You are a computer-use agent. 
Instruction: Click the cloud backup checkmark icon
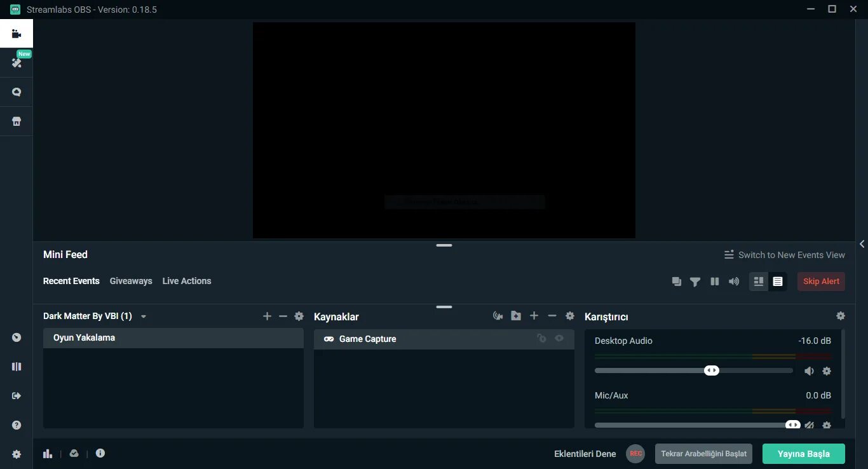74,454
